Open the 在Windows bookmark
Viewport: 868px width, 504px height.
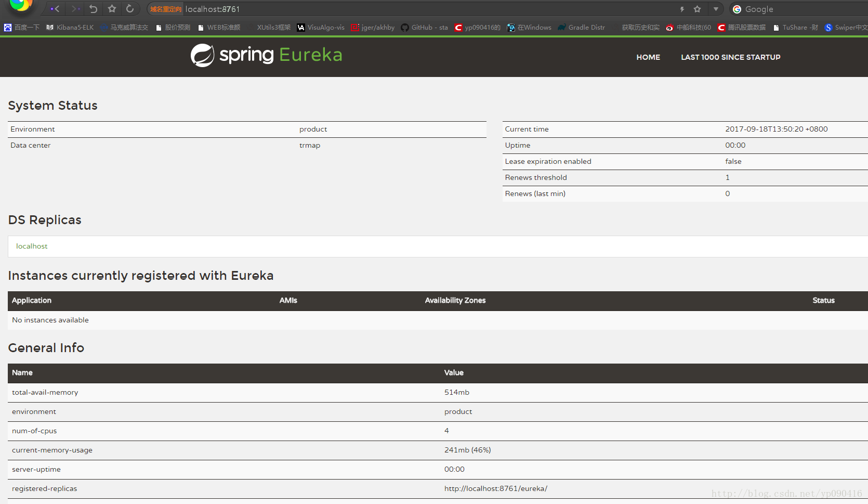click(x=529, y=28)
